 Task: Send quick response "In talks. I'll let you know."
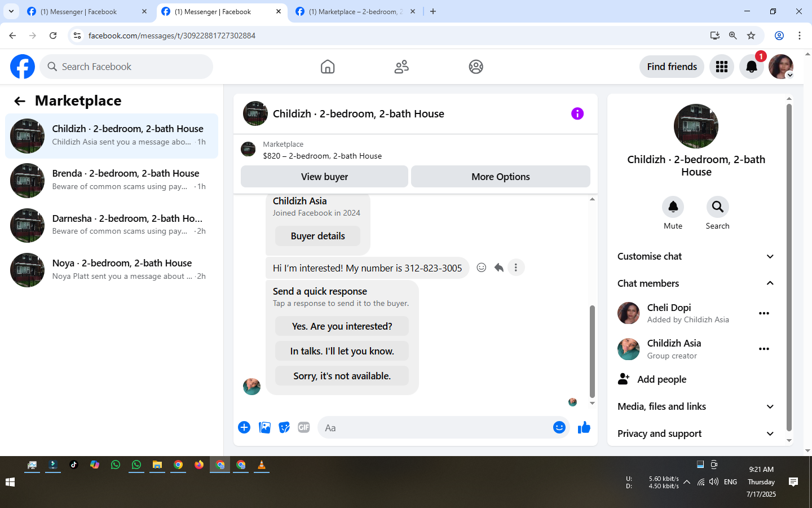click(342, 351)
